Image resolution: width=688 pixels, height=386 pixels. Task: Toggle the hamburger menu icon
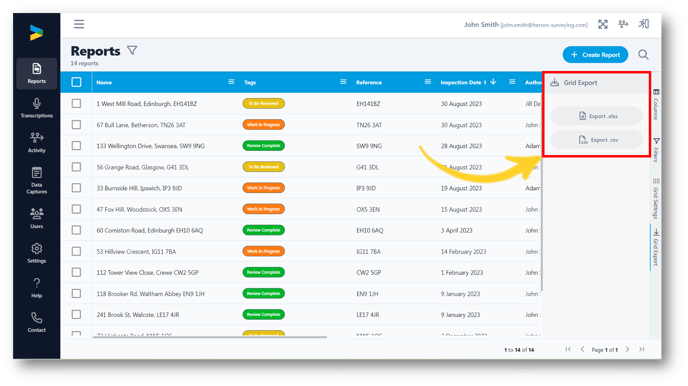click(x=79, y=24)
